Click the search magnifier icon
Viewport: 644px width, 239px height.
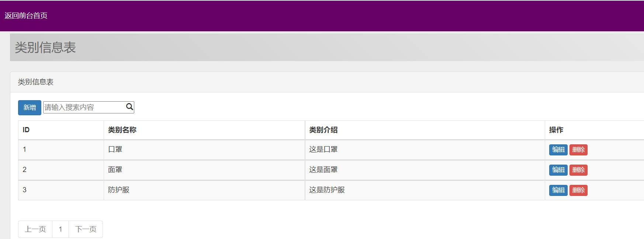129,107
